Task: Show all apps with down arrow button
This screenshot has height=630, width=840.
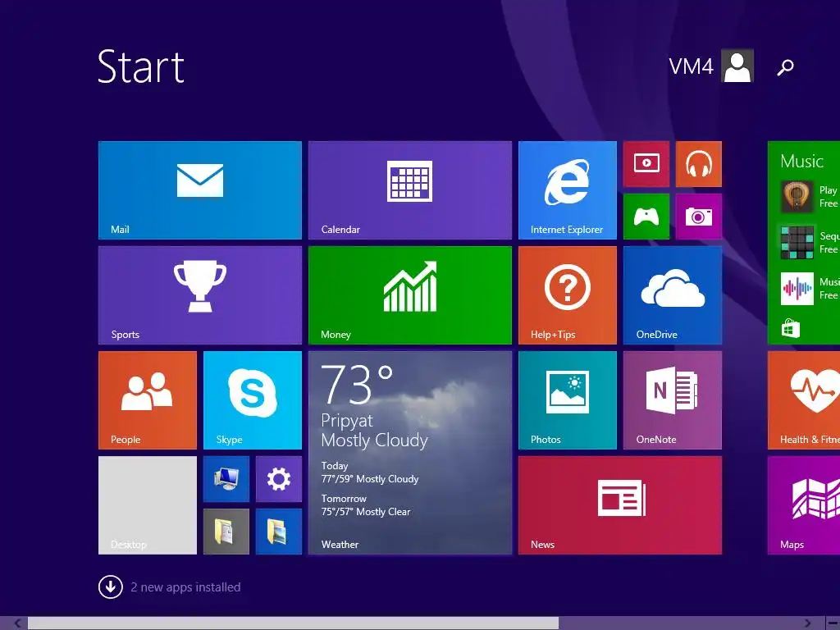Action: point(111,587)
